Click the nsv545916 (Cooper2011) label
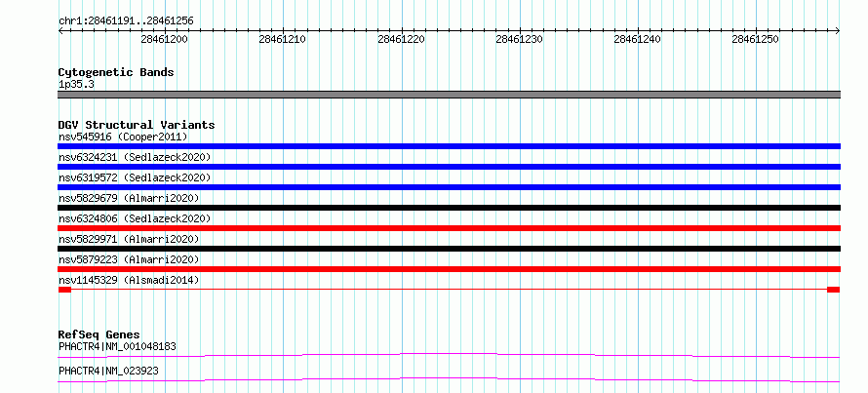The image size is (868, 393). [x=123, y=137]
